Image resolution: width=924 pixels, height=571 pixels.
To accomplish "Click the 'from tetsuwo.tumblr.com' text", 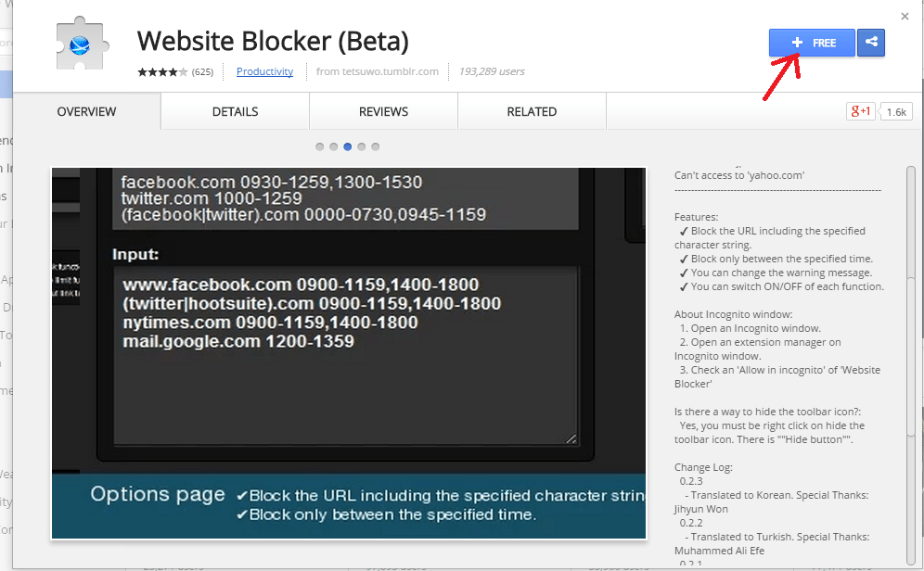I will pyautogui.click(x=378, y=71).
